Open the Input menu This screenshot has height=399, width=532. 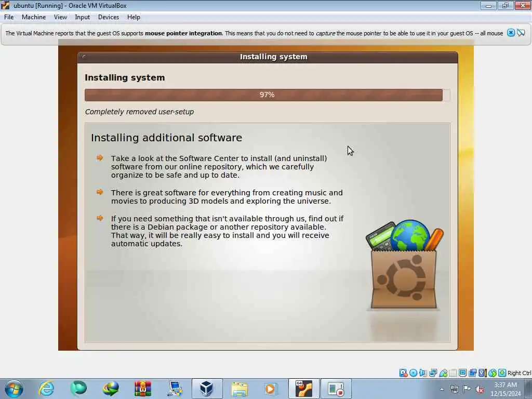83,17
